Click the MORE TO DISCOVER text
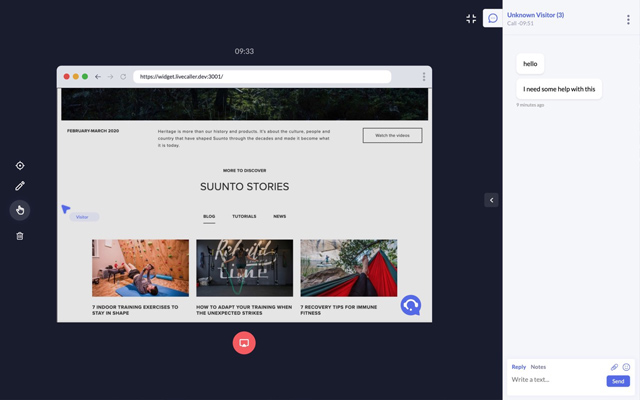This screenshot has height=400, width=640. (244, 171)
